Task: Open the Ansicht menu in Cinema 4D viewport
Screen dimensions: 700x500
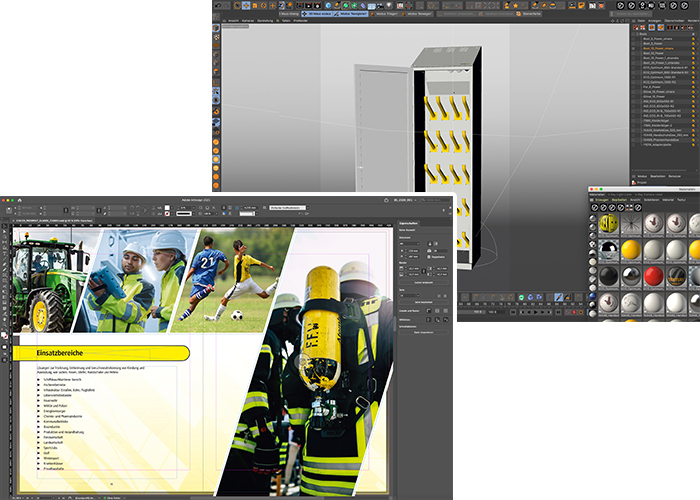Action: click(233, 21)
